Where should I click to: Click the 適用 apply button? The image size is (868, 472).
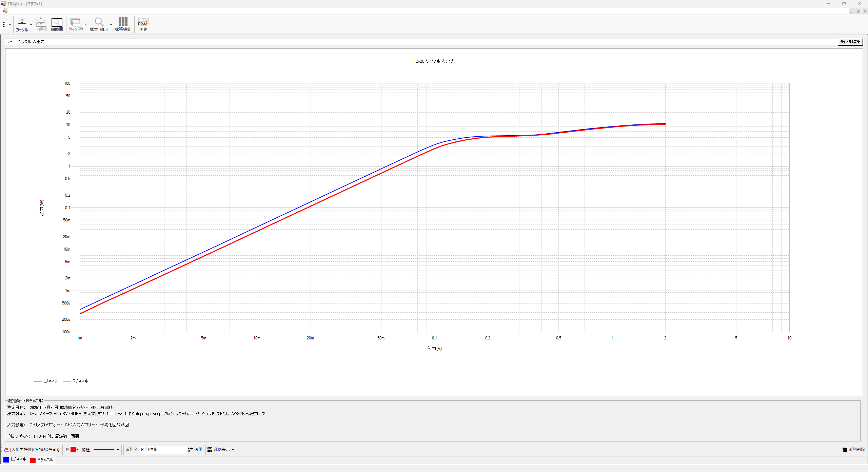point(195,450)
